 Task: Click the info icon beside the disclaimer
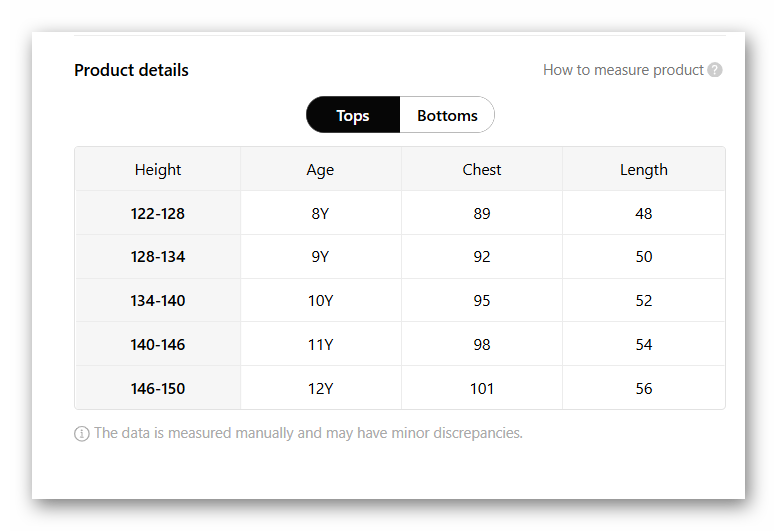pyautogui.click(x=82, y=434)
